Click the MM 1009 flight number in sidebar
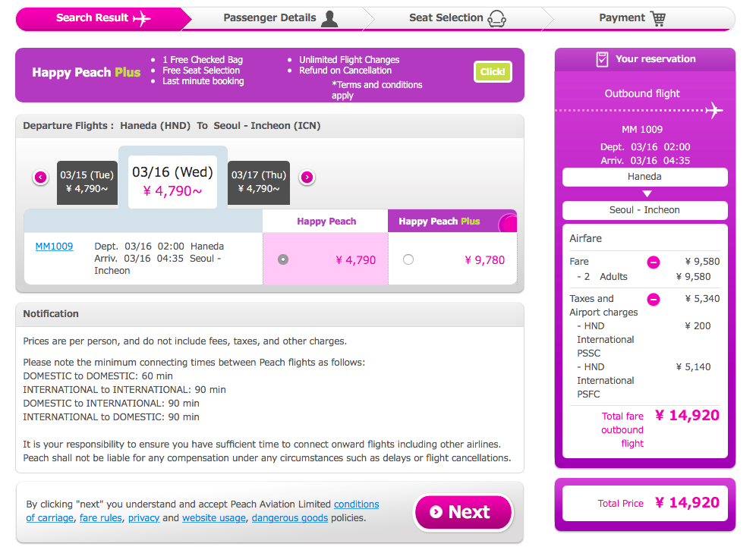The height and width of the screenshot is (550, 756). [642, 130]
